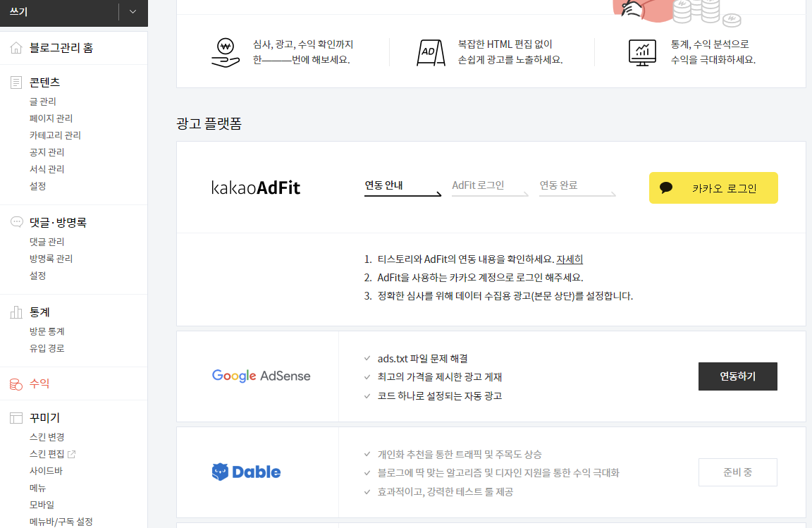812x528 pixels.
Task: Select the 수익 menu item
Action: 39,383
